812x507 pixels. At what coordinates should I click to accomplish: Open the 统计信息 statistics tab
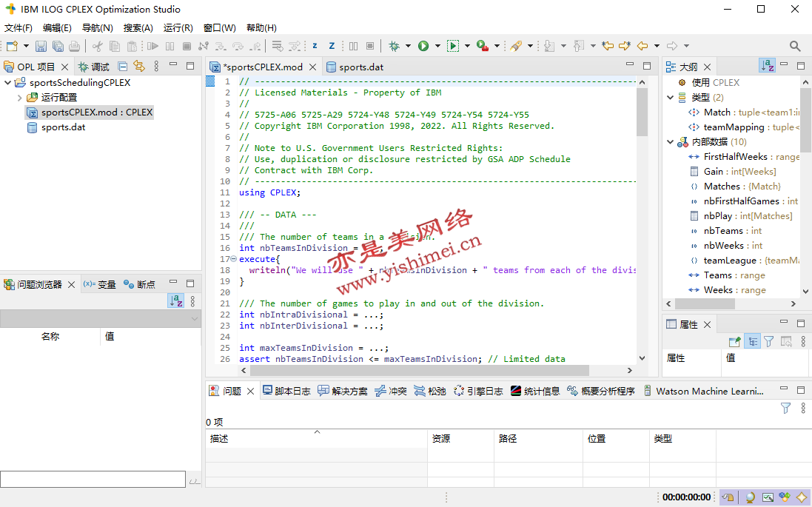(x=535, y=391)
